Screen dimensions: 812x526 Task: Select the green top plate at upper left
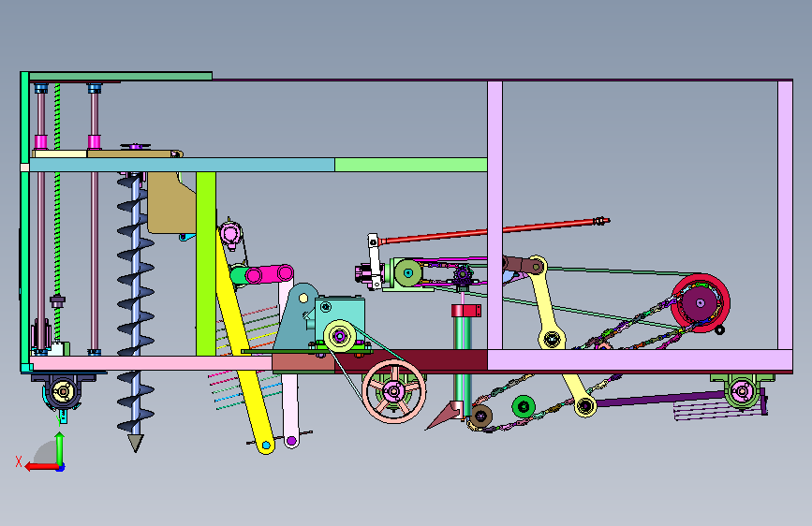121,76
